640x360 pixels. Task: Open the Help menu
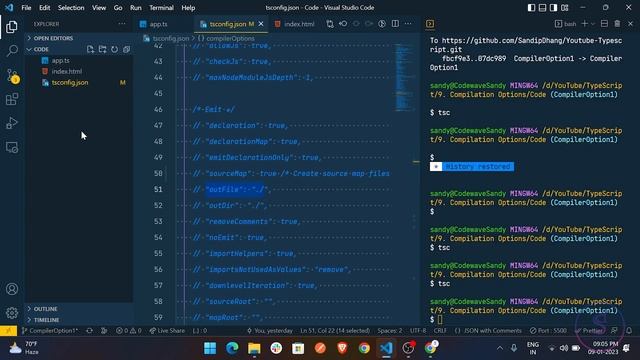tap(188, 8)
